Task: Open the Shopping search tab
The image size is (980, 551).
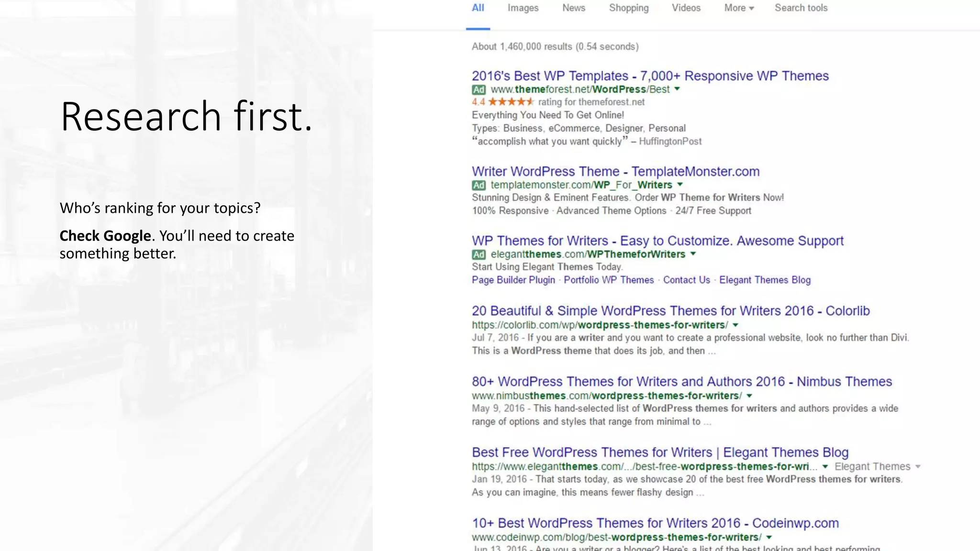Action: 629,8
